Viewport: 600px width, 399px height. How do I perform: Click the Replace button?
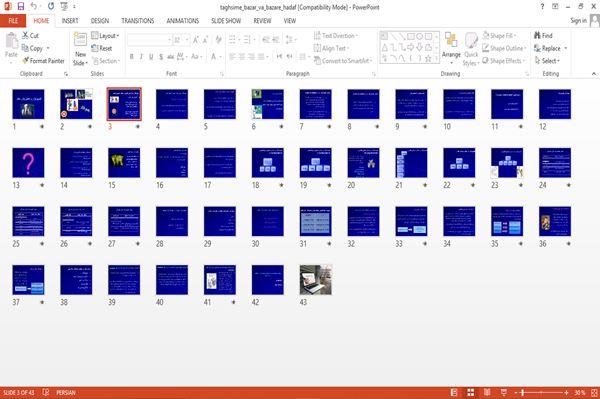click(x=550, y=48)
